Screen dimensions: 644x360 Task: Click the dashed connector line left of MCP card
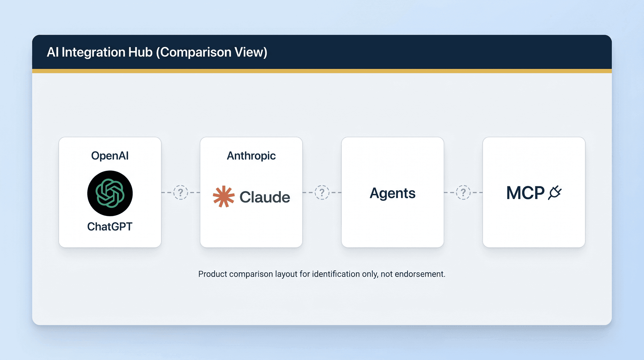tap(477, 192)
